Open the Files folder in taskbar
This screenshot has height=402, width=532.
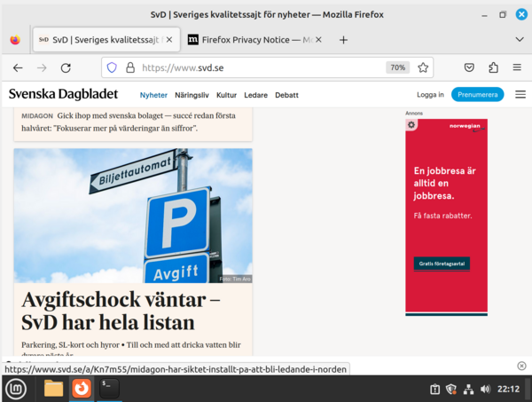(x=53, y=389)
